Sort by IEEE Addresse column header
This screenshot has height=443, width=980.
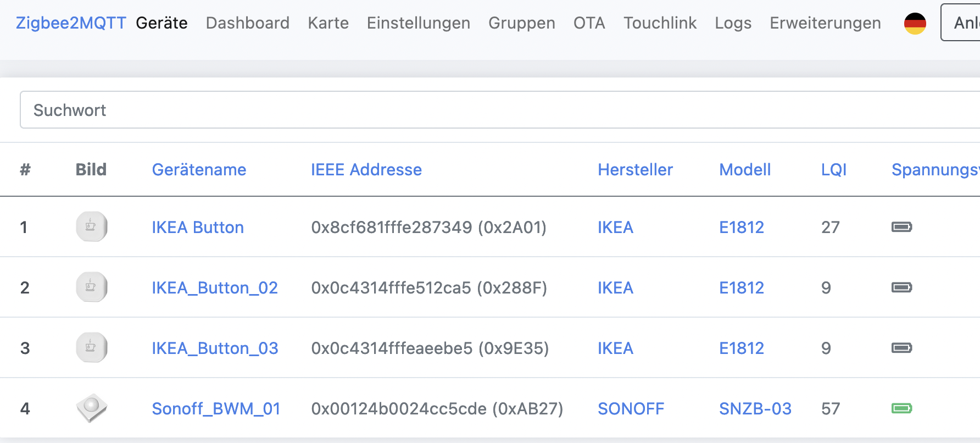pyautogui.click(x=366, y=170)
